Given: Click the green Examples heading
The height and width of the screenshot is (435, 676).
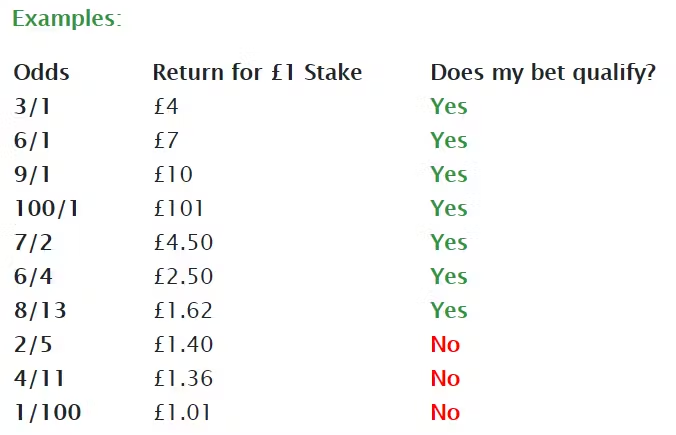Looking at the screenshot, I should pyautogui.click(x=67, y=19).
